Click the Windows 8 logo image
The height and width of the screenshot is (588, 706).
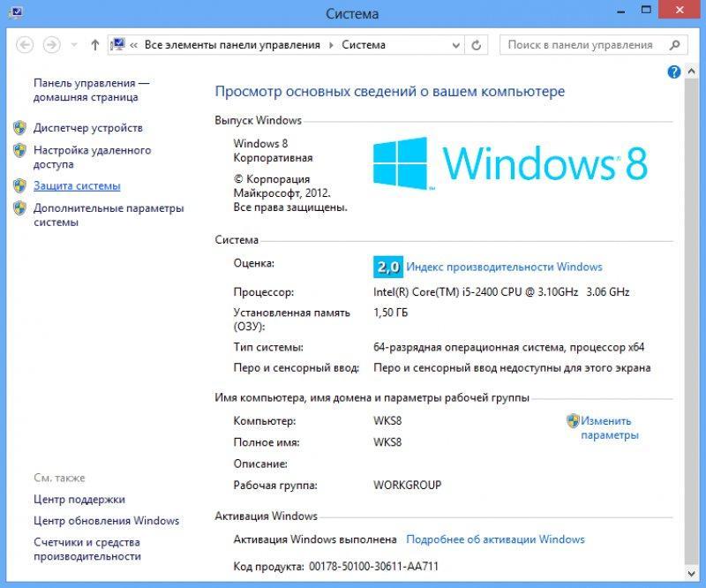[x=511, y=163]
